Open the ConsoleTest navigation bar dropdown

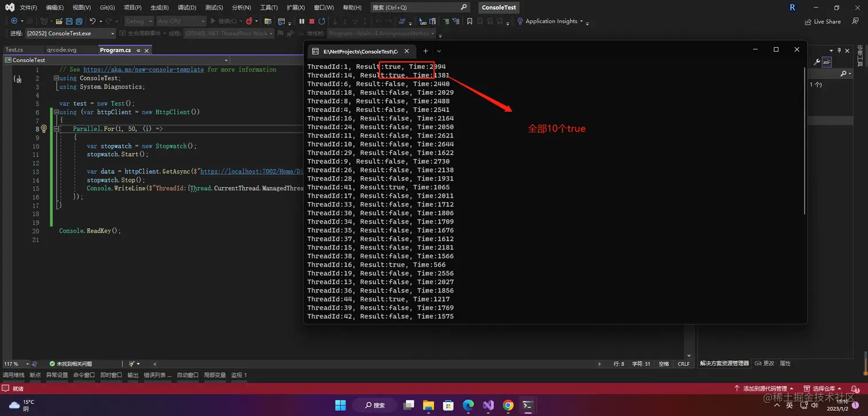(116, 60)
